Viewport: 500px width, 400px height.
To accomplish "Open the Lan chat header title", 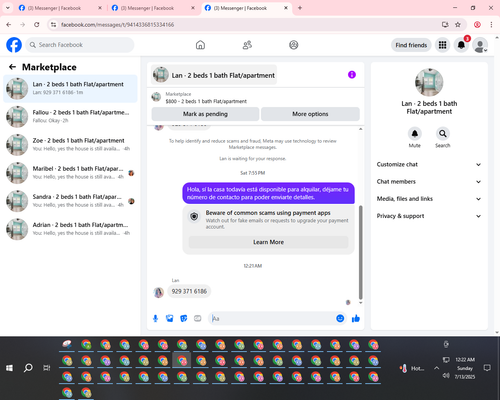I will (214, 75).
